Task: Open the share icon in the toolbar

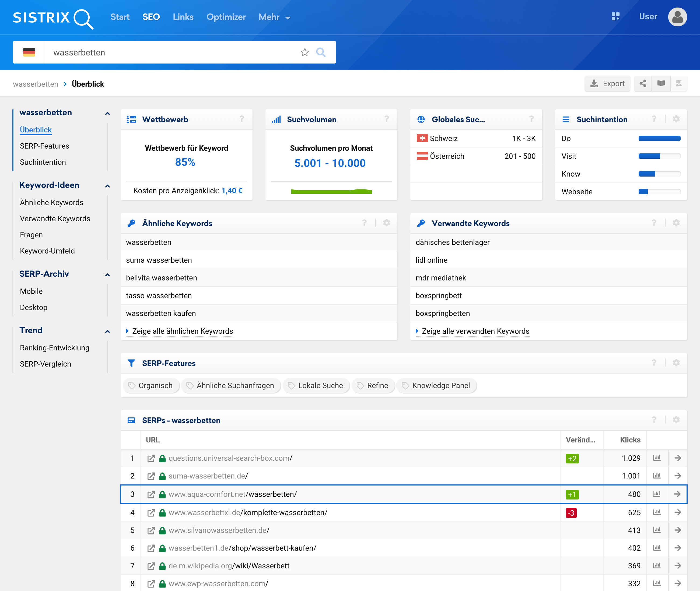Action: (x=642, y=83)
